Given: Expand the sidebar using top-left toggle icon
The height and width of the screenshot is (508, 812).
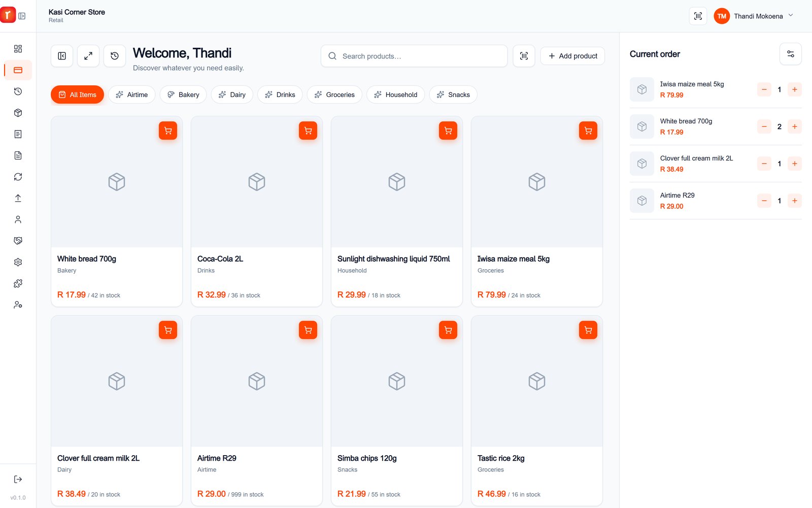Looking at the screenshot, I should click(22, 16).
